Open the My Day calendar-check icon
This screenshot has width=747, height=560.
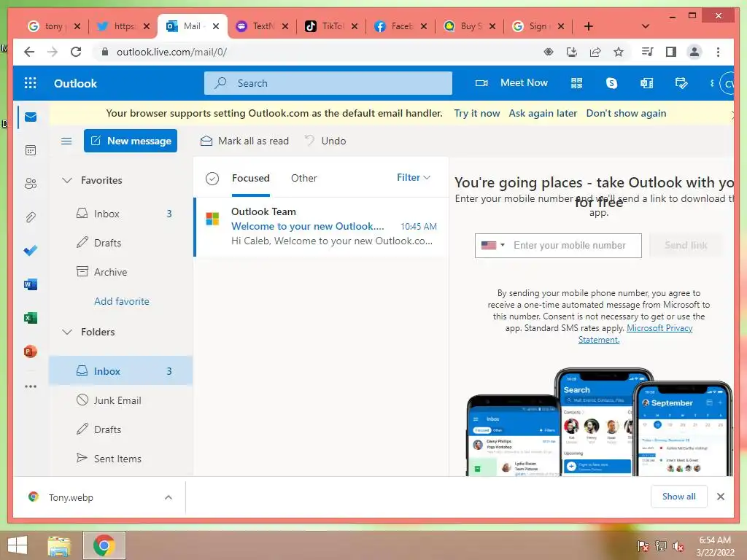(681, 83)
